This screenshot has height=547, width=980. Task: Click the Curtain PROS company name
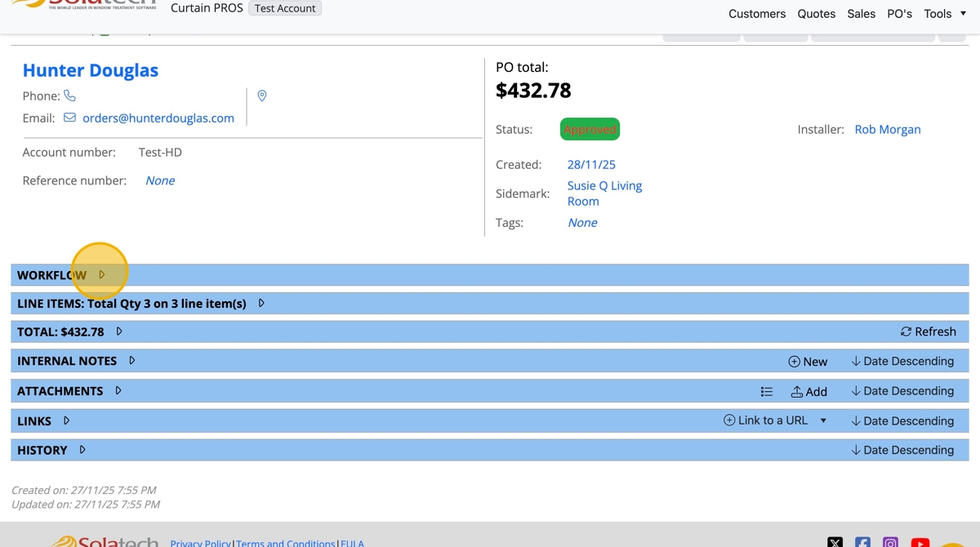(207, 8)
